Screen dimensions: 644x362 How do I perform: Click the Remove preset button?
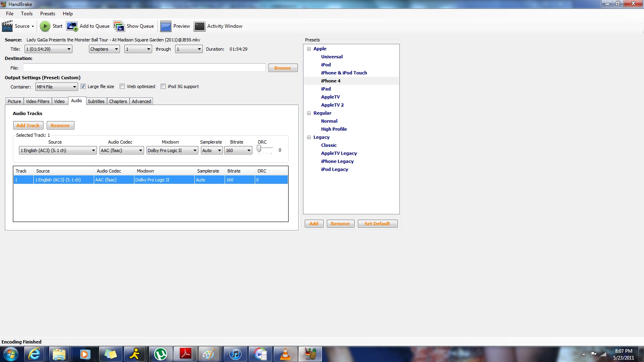point(341,224)
